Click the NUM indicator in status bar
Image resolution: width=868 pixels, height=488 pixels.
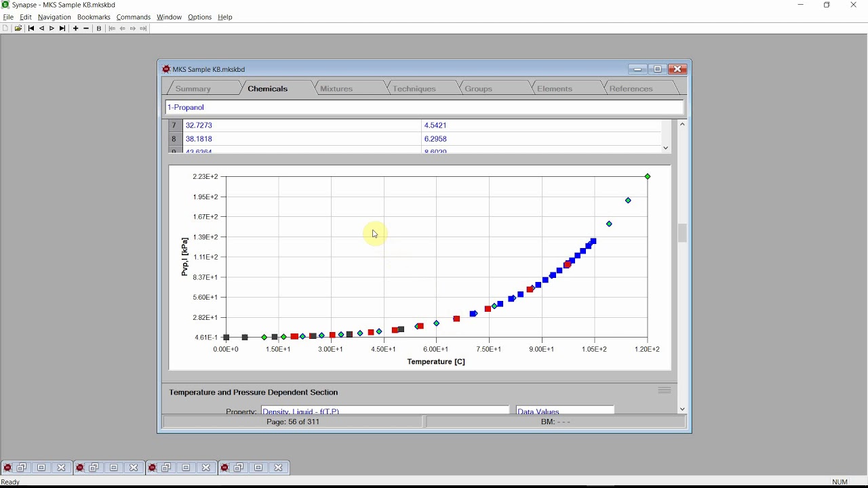tap(840, 482)
